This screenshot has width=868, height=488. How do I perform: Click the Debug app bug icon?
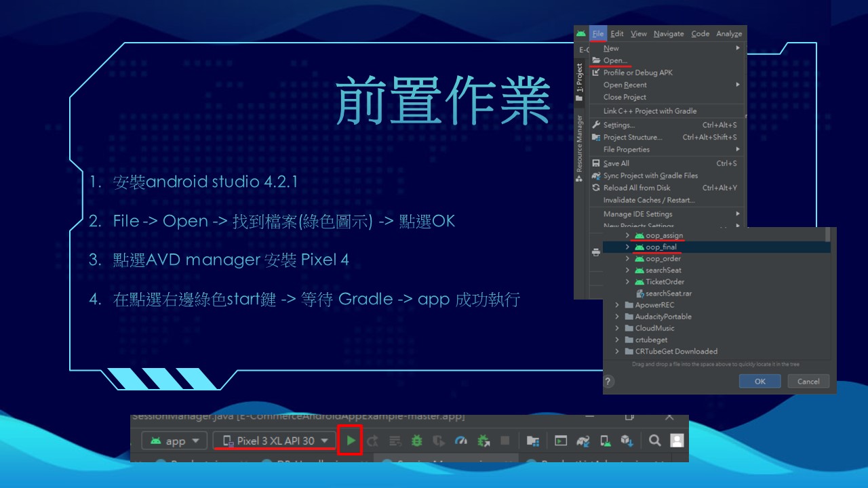(417, 441)
